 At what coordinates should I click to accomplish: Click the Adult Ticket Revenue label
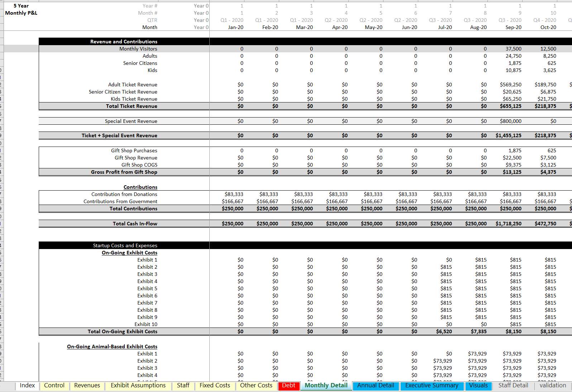(x=133, y=85)
